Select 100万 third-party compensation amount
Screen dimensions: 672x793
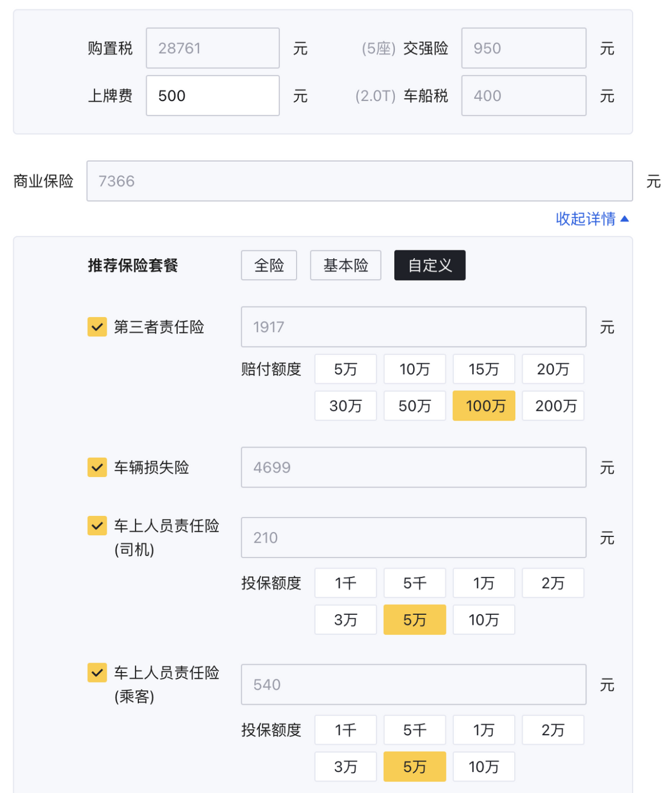tap(484, 405)
